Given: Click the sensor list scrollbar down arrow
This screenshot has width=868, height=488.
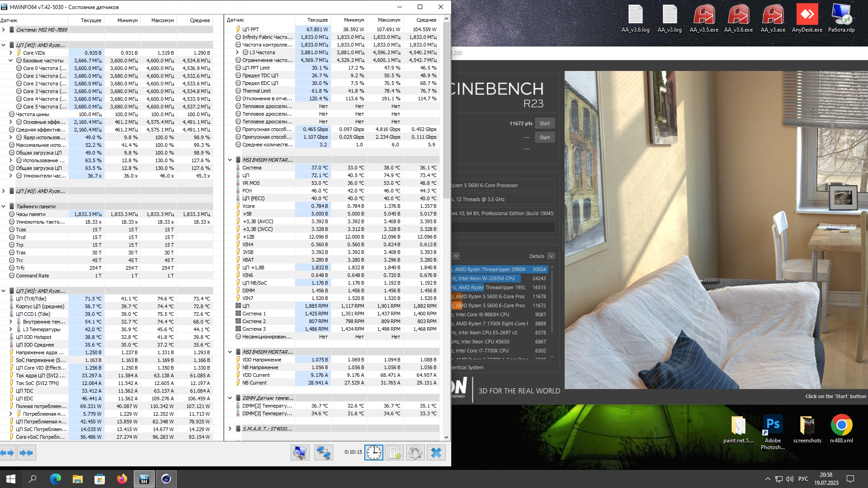Looking at the screenshot, I should (446, 437).
